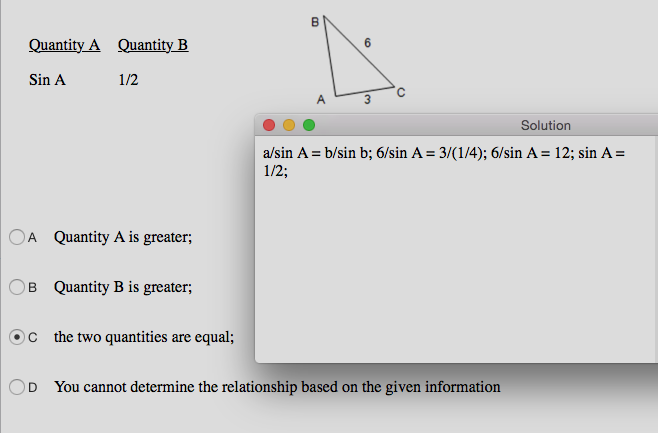
Task: Click vertex B label on the triangle
Action: (315, 20)
